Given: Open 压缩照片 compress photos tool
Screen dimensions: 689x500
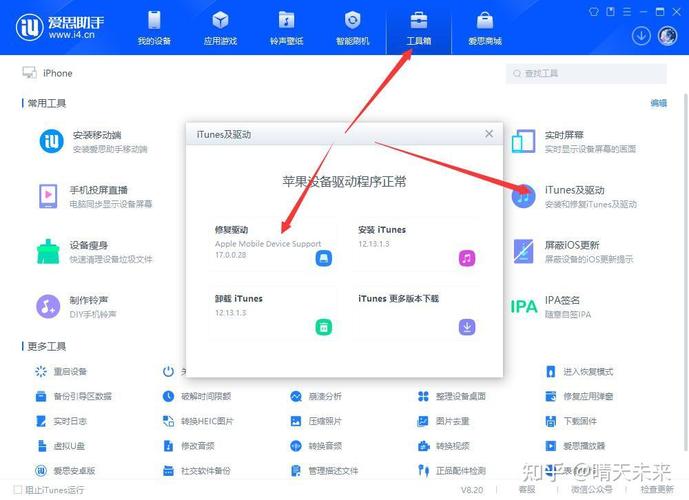Looking at the screenshot, I should (315, 421).
